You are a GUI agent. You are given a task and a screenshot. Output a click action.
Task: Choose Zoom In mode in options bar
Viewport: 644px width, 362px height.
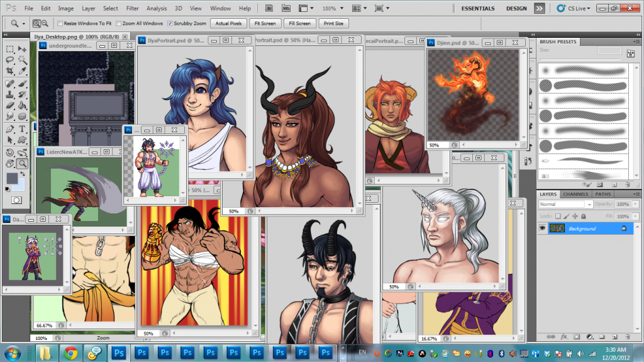point(36,23)
